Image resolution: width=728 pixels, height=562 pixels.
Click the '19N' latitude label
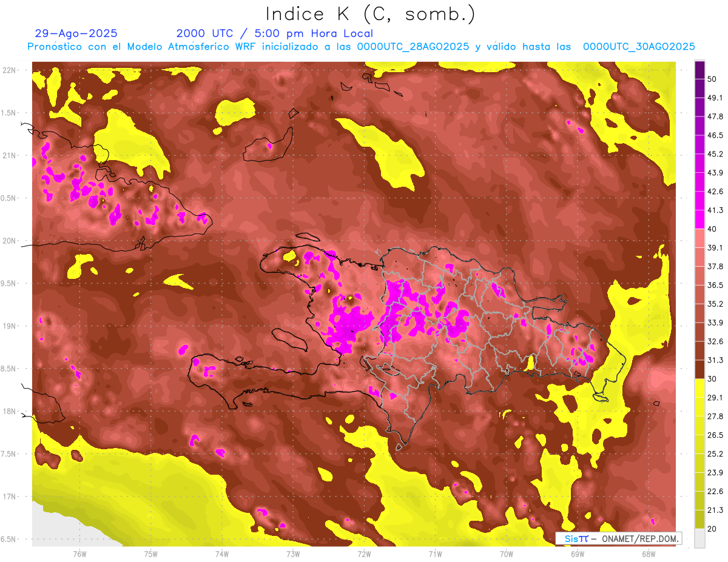(x=10, y=326)
